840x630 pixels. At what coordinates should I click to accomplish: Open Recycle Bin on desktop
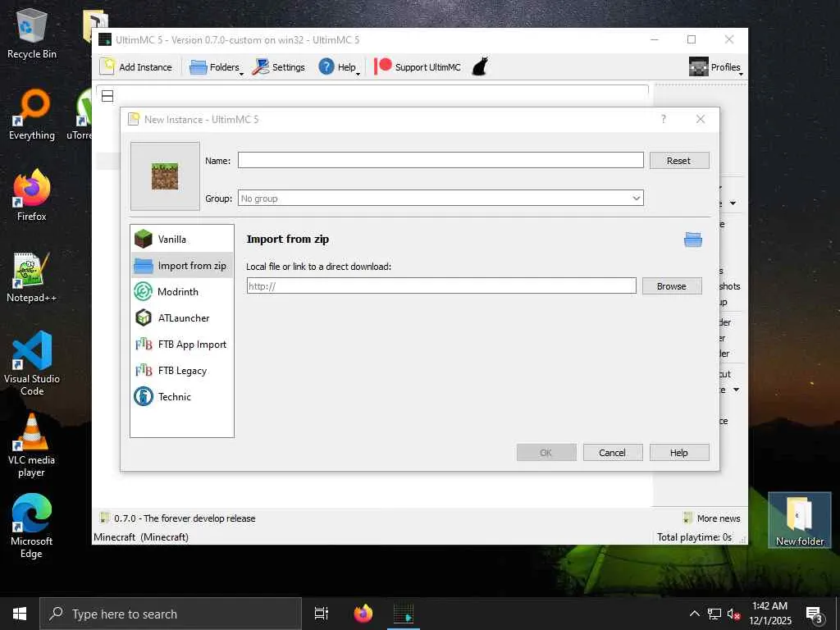click(x=32, y=33)
